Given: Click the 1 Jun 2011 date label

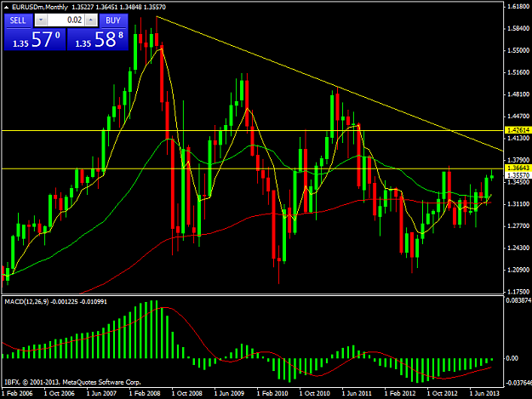Looking at the screenshot, I should tap(357, 393).
